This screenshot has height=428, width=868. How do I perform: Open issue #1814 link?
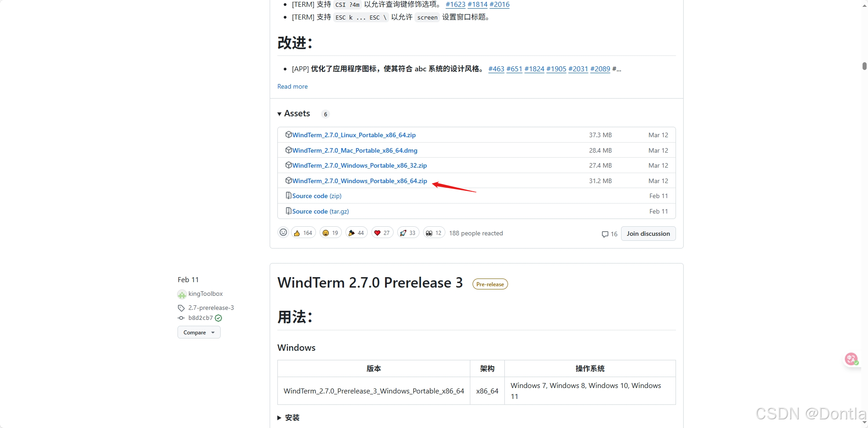478,5
